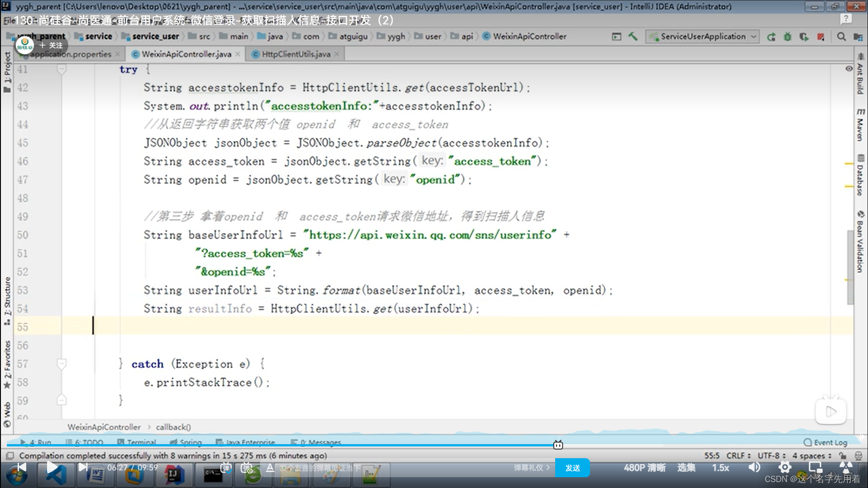The image size is (868, 488).
Task: Click the 关注 follow button
Action: point(51,46)
